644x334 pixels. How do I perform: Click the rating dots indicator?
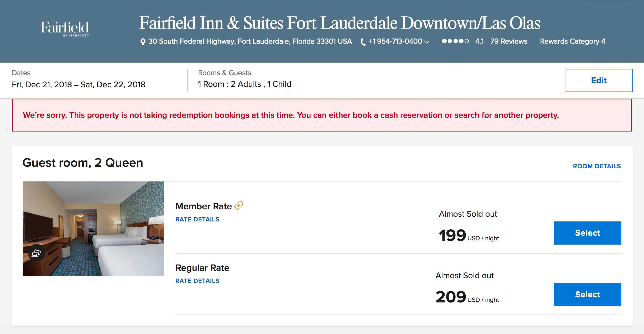click(x=455, y=41)
